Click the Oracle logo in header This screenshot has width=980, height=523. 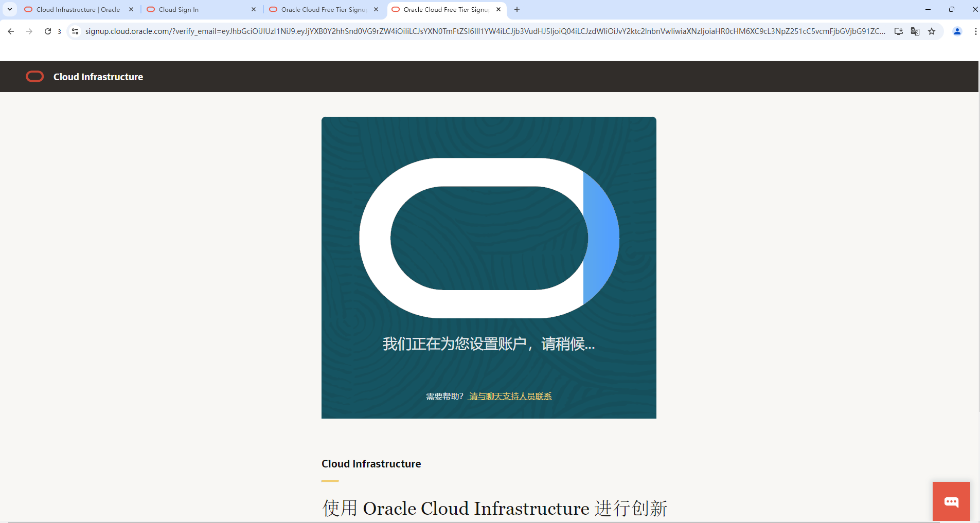(x=35, y=77)
